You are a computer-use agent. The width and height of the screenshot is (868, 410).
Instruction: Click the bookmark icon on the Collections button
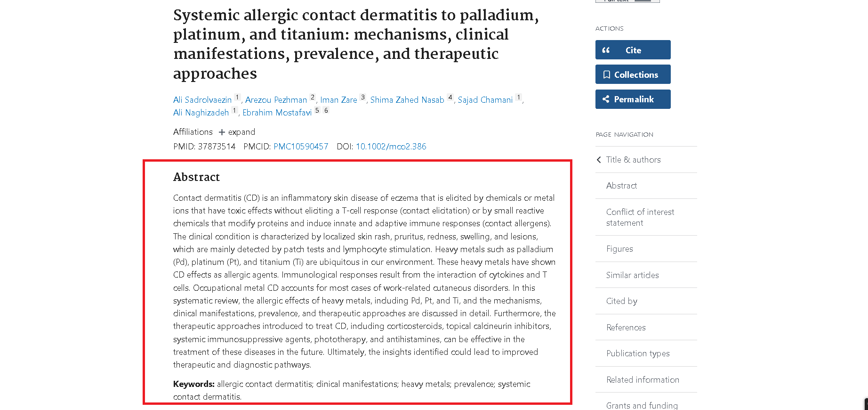click(607, 74)
